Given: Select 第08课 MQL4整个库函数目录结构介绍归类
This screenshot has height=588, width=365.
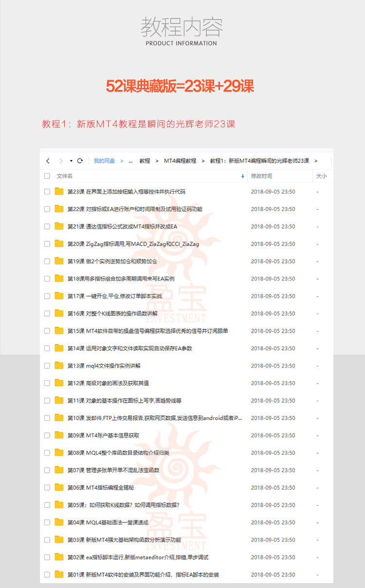Looking at the screenshot, I should pyautogui.click(x=118, y=453).
